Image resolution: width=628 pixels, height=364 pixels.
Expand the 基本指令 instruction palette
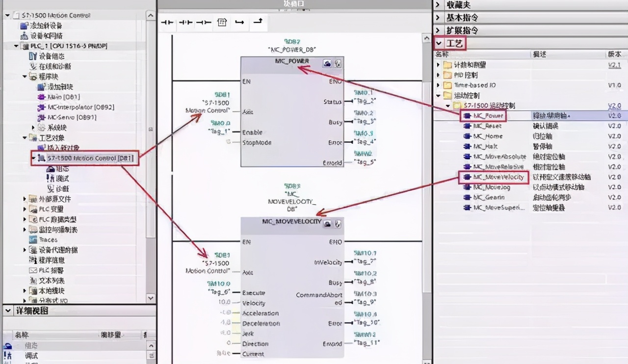[439, 18]
